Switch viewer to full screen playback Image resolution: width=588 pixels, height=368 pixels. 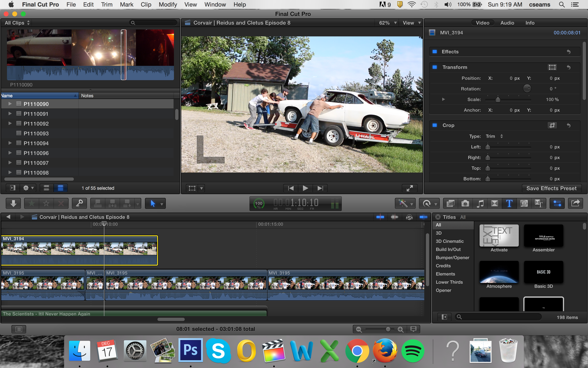[x=410, y=188]
